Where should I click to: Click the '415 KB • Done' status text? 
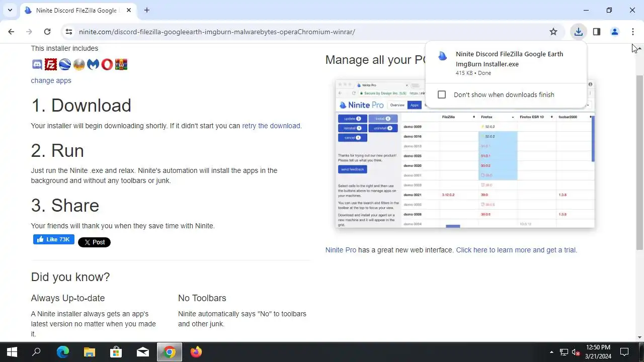pos(473,73)
